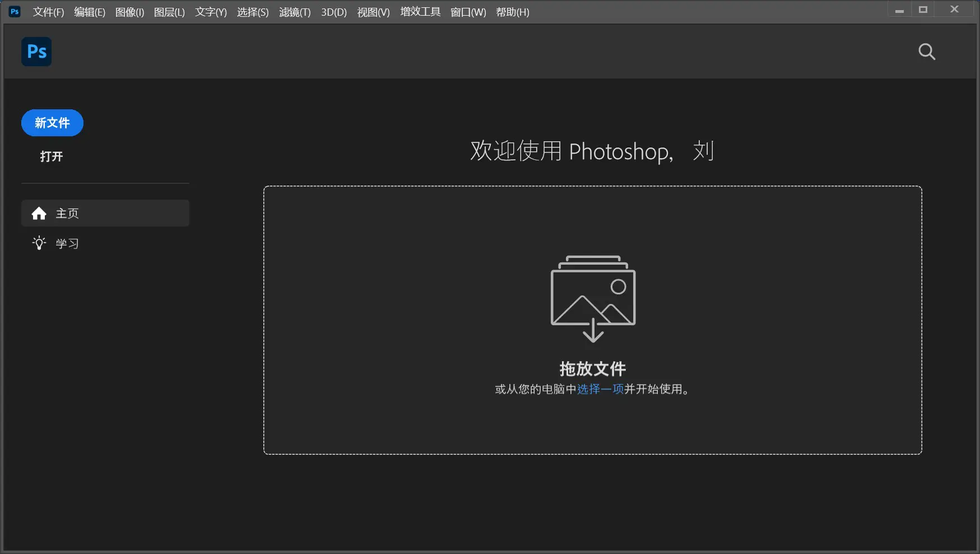Image resolution: width=980 pixels, height=554 pixels.
Task: Open the search panel via magnifier icon
Action: pyautogui.click(x=927, y=52)
